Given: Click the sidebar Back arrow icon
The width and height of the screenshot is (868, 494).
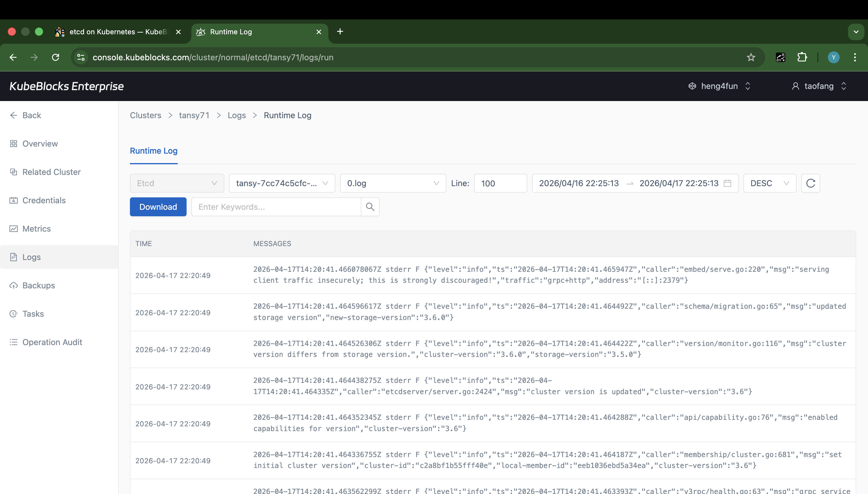Looking at the screenshot, I should (x=14, y=115).
